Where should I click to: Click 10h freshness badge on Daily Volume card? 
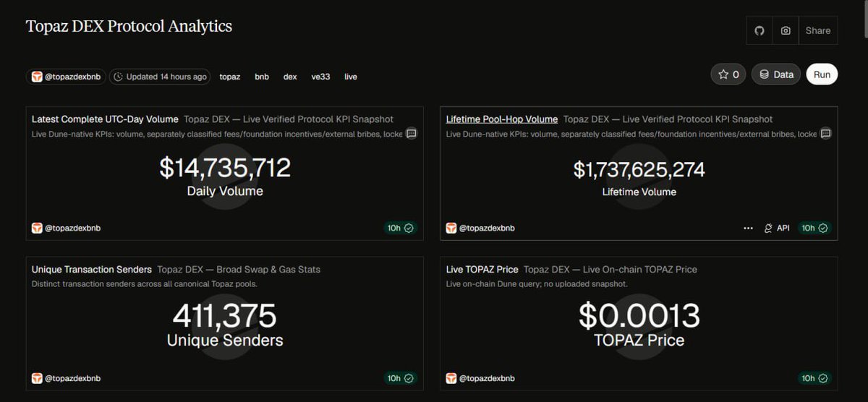400,228
